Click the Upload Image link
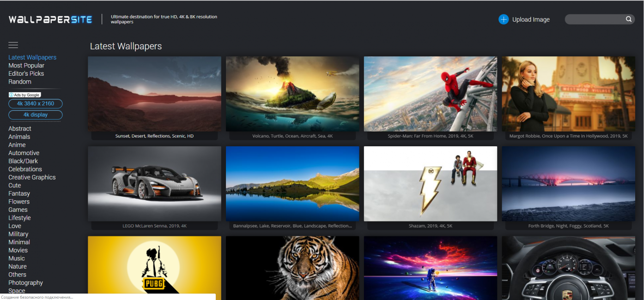 click(x=531, y=20)
